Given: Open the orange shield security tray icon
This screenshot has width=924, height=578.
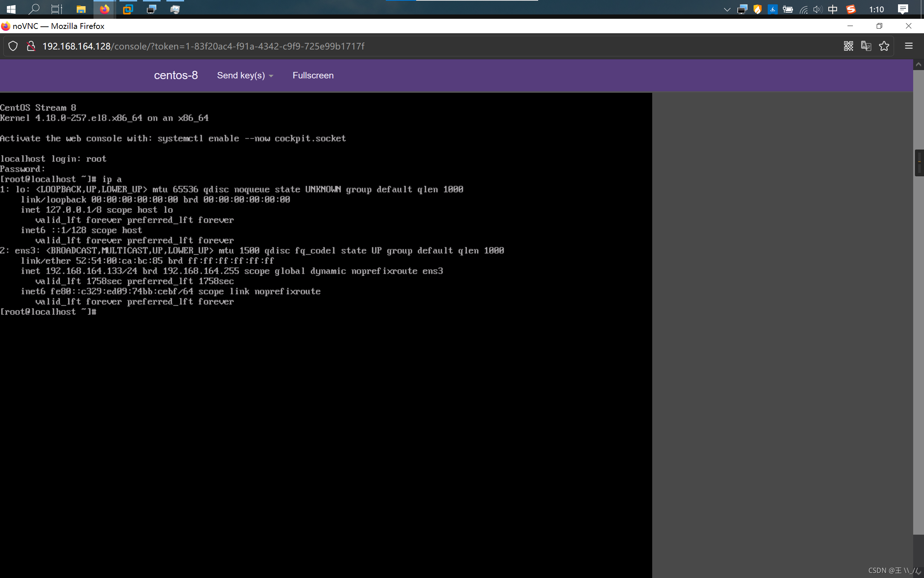Looking at the screenshot, I should tap(757, 9).
